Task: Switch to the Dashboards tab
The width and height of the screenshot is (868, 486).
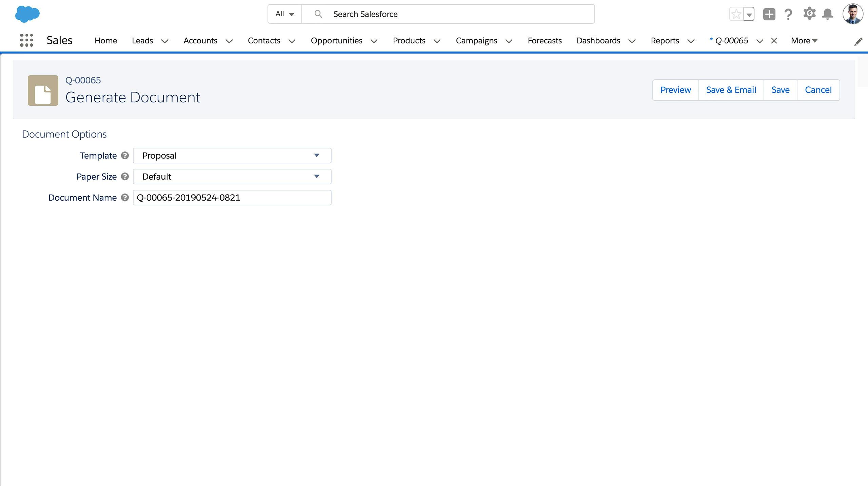Action: pos(598,41)
